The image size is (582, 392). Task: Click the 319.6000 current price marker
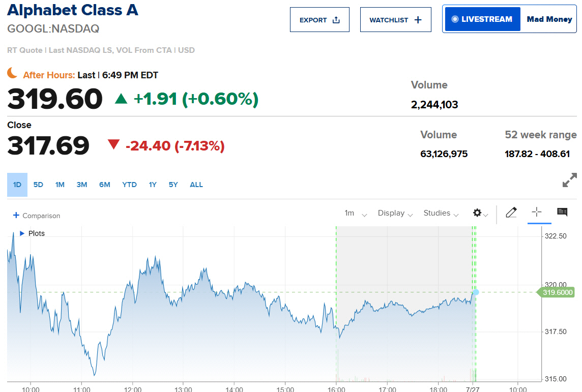[x=556, y=292]
